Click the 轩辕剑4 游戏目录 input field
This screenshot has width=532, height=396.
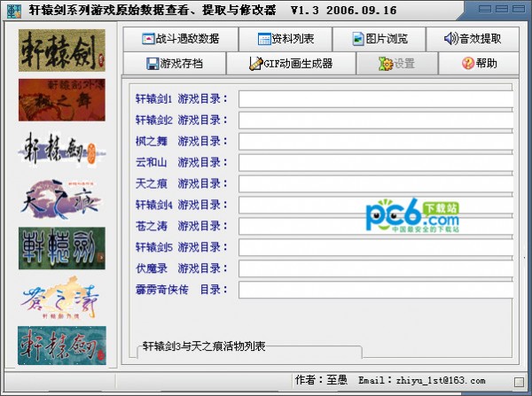(x=376, y=205)
